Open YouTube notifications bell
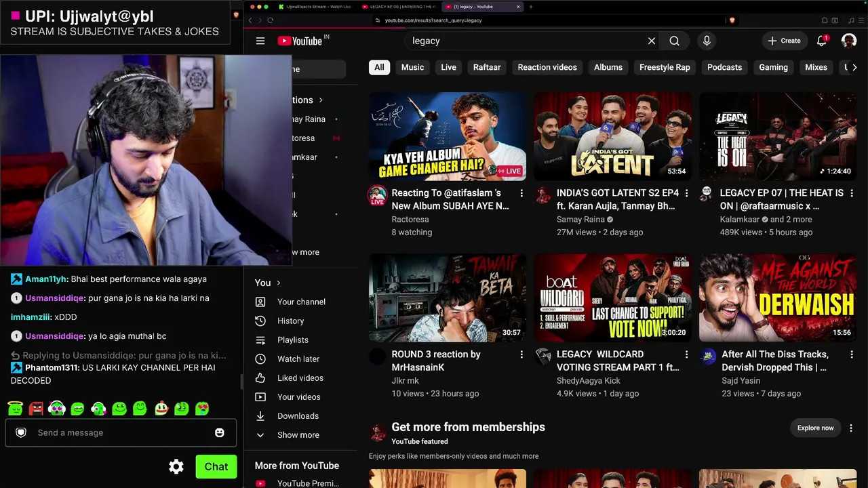The height and width of the screenshot is (488, 868). tap(822, 41)
